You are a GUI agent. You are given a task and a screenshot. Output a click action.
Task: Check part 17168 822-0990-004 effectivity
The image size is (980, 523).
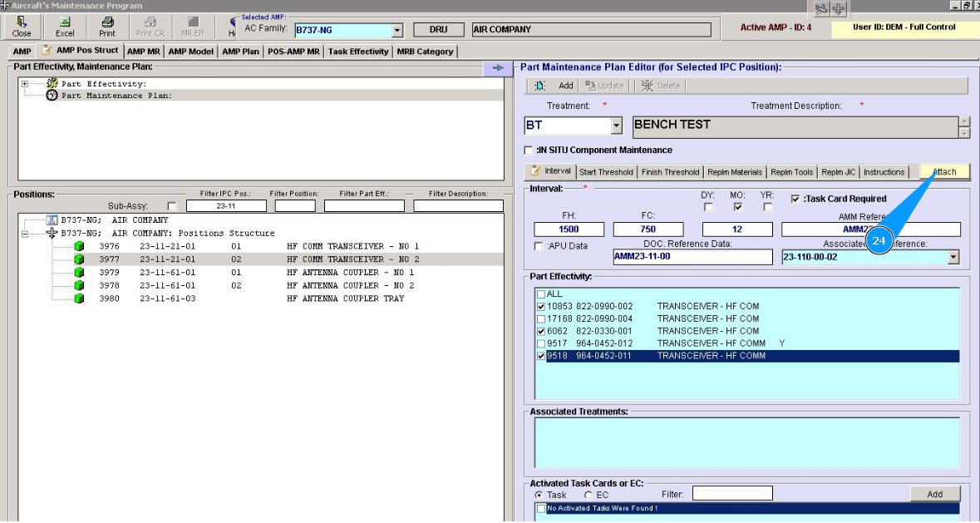coord(542,318)
